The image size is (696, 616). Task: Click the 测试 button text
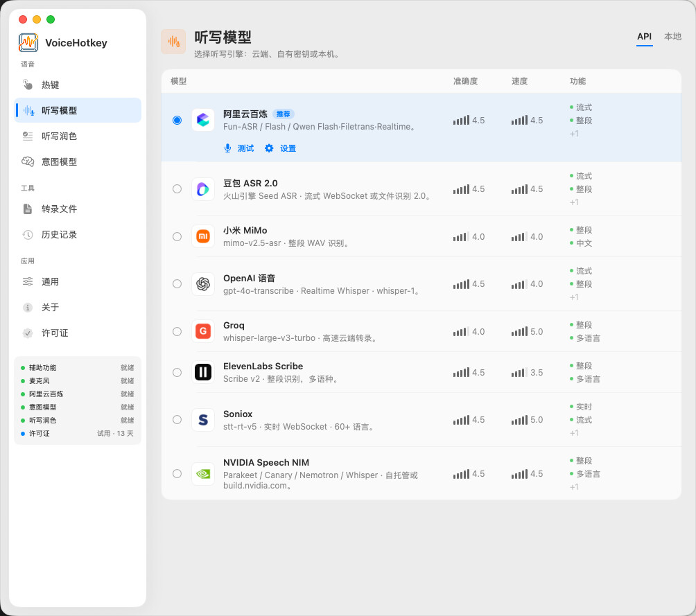pyautogui.click(x=245, y=148)
